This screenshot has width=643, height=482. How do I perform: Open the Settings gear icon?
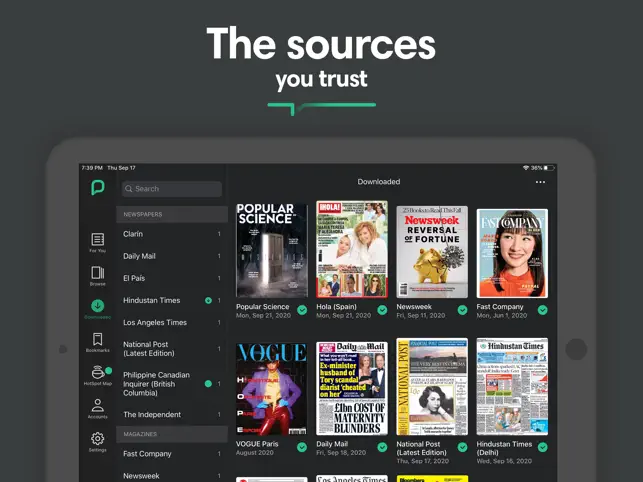(98, 439)
